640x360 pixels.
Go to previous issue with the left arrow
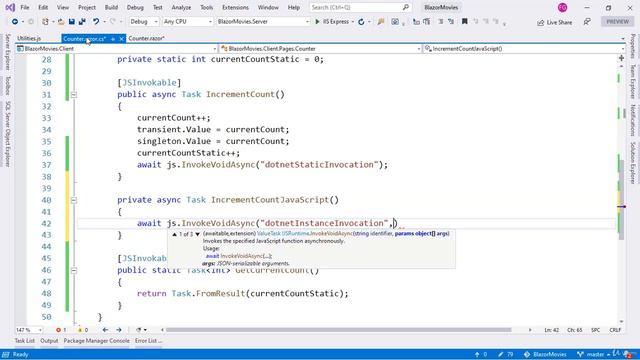pos(105,330)
